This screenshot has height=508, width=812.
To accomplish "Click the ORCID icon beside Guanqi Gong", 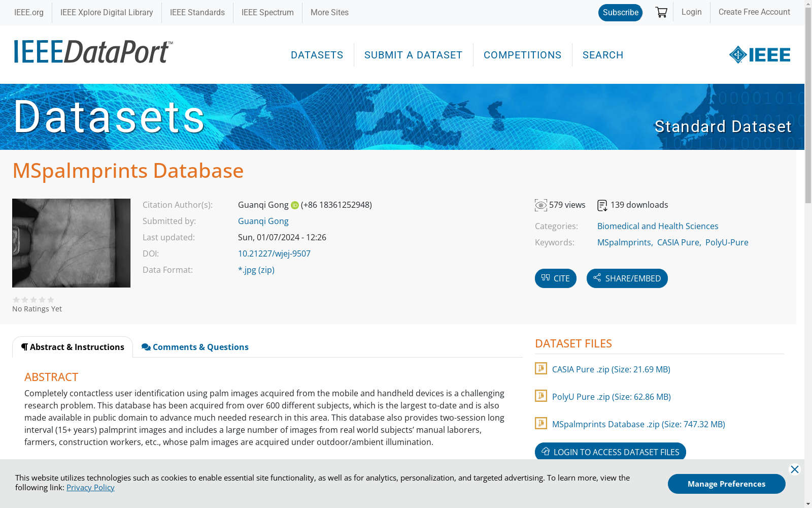I will tap(295, 205).
